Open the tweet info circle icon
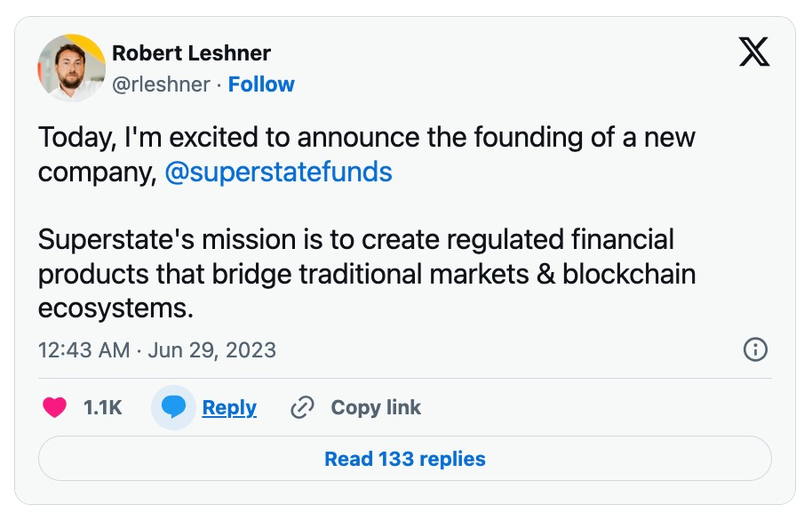This screenshot has height=521, width=812. pyautogui.click(x=754, y=349)
